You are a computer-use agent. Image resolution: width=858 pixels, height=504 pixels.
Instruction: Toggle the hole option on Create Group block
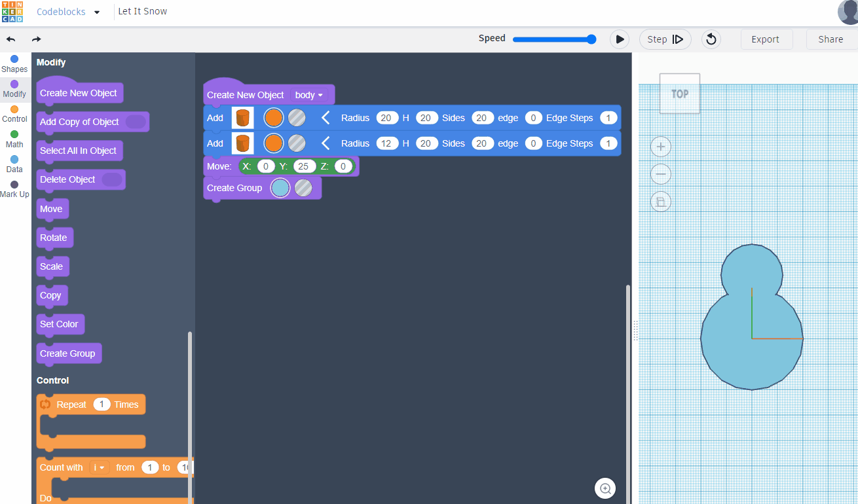303,188
